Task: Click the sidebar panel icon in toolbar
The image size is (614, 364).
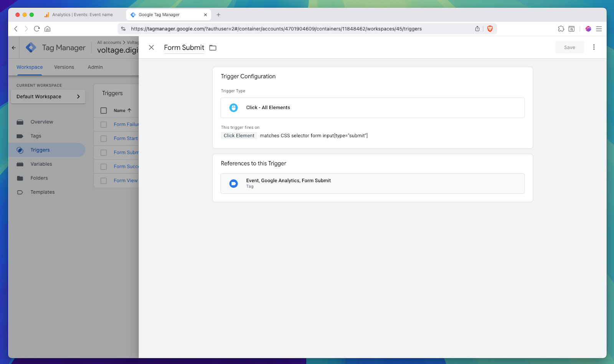Action: point(571,29)
